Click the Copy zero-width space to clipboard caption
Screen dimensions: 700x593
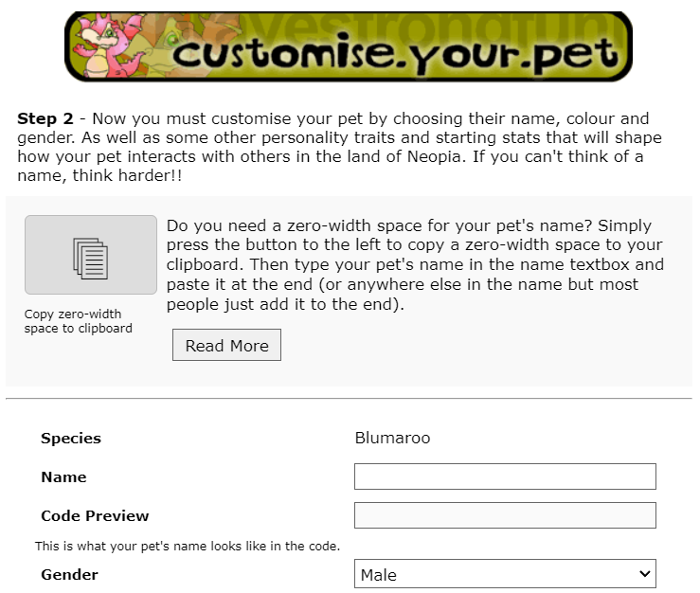[x=78, y=321]
